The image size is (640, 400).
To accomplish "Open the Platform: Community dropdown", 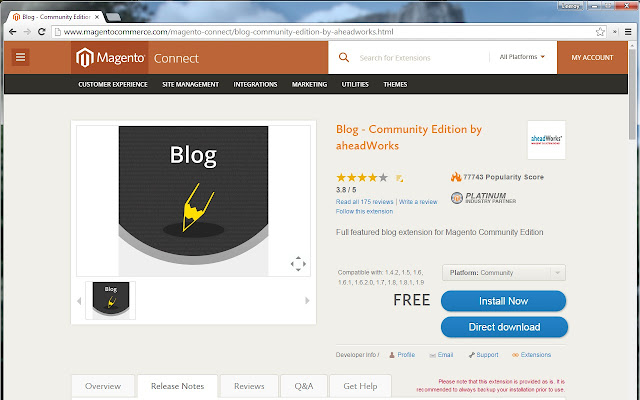I will (x=504, y=273).
